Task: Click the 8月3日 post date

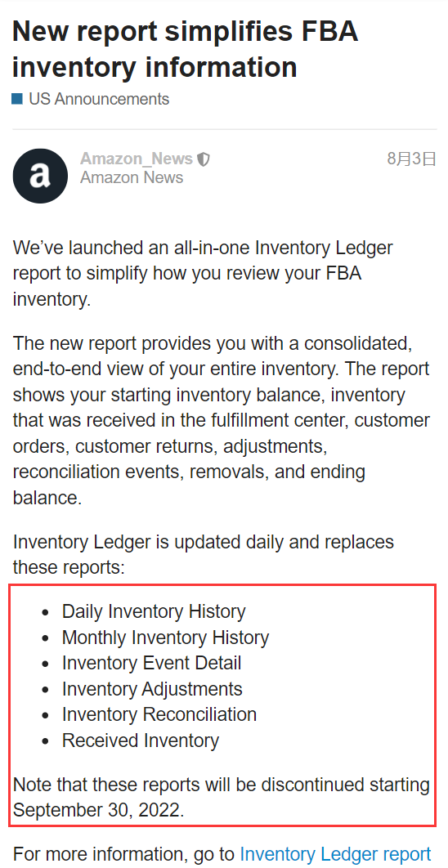Action: click(411, 159)
